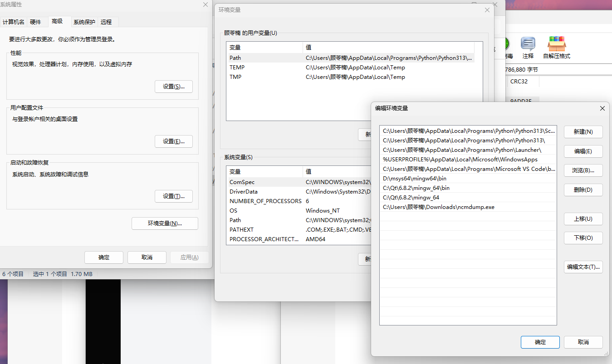Switch to the 计算机名 tab
Image resolution: width=612 pixels, height=364 pixels.
(x=14, y=22)
